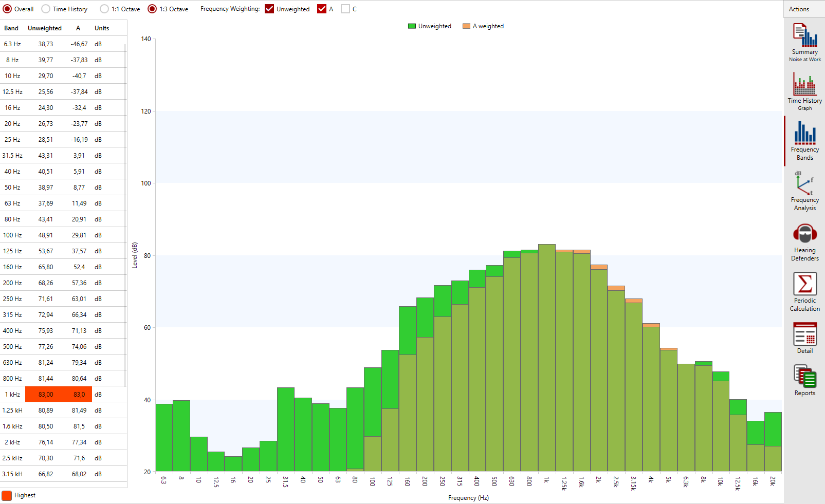Select the Time History radio button
This screenshot has height=504, width=825.
click(x=46, y=9)
